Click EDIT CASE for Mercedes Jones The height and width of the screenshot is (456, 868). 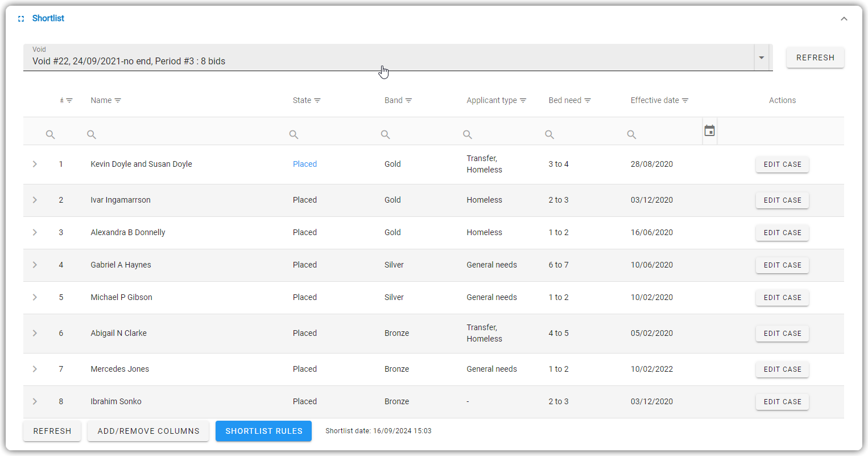click(782, 369)
